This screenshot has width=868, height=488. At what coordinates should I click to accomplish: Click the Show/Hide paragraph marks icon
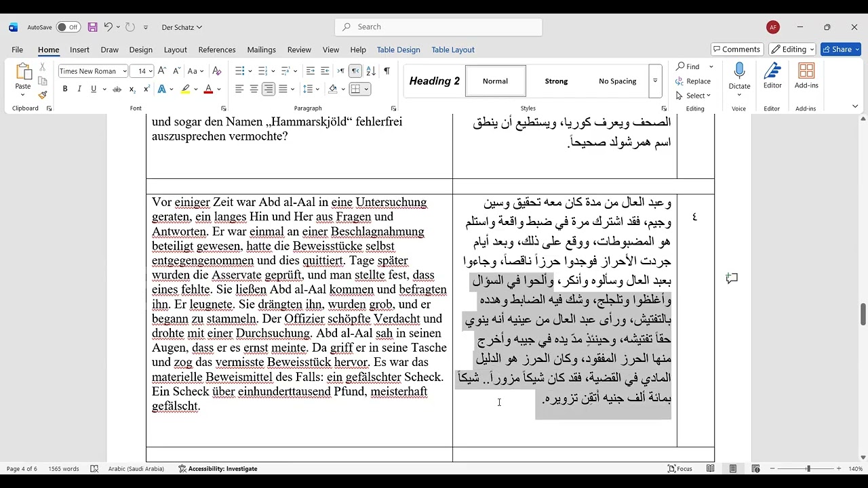click(x=387, y=71)
